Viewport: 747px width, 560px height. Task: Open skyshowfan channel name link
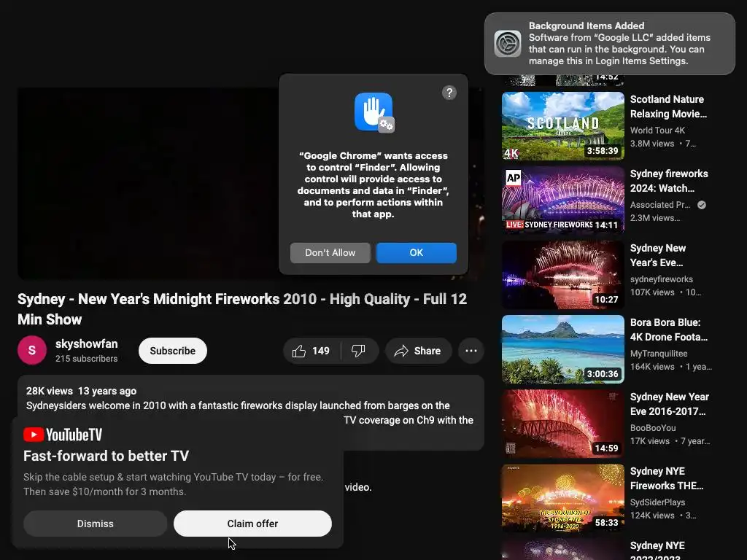point(86,344)
